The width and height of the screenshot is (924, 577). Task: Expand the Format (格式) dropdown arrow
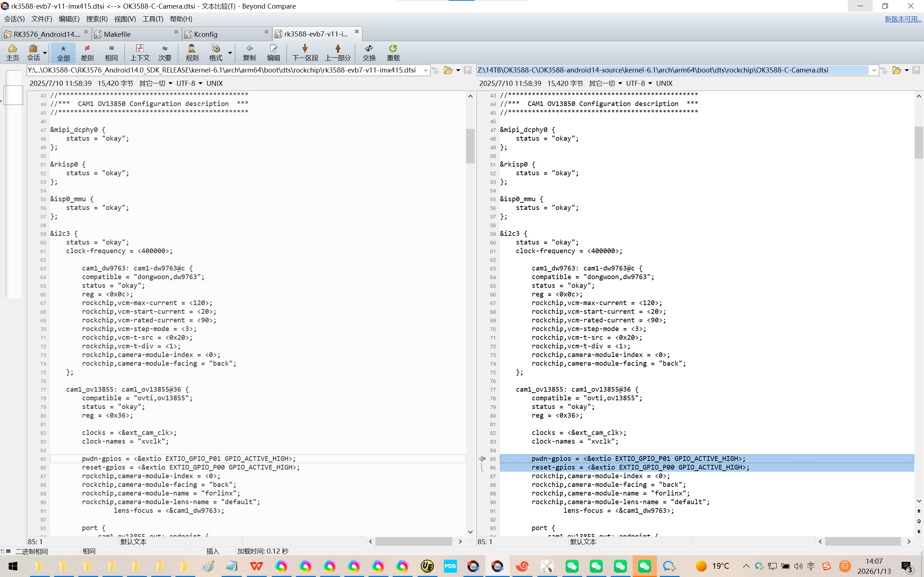click(230, 53)
